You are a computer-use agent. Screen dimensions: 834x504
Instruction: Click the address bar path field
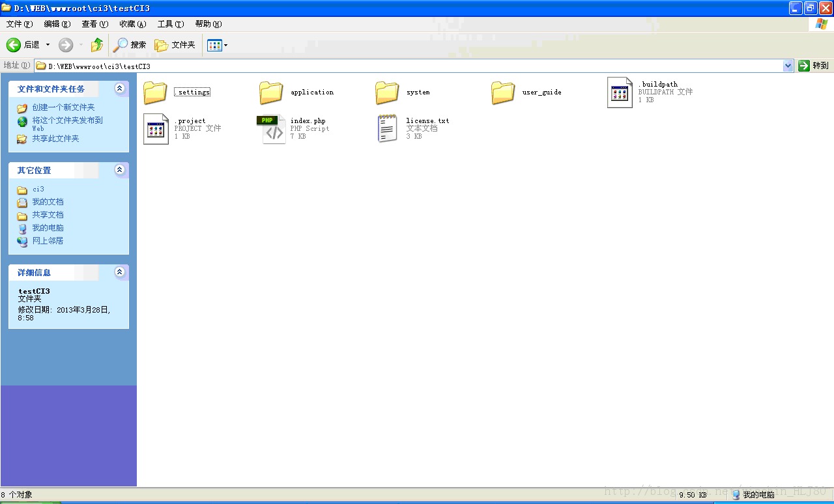(x=409, y=66)
